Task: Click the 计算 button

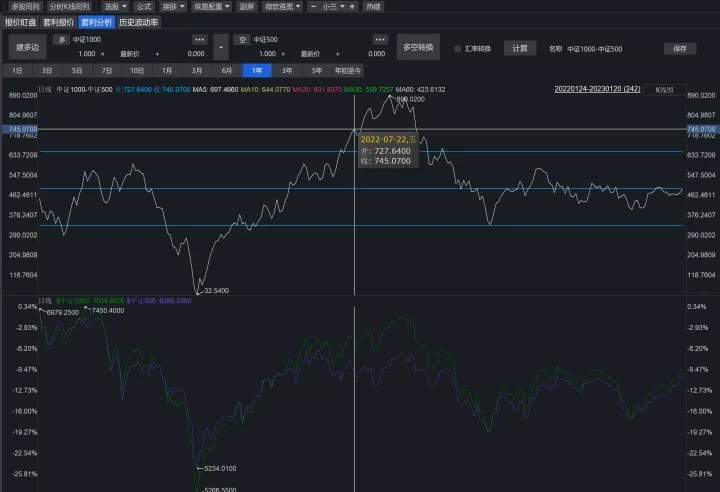Action: point(519,48)
